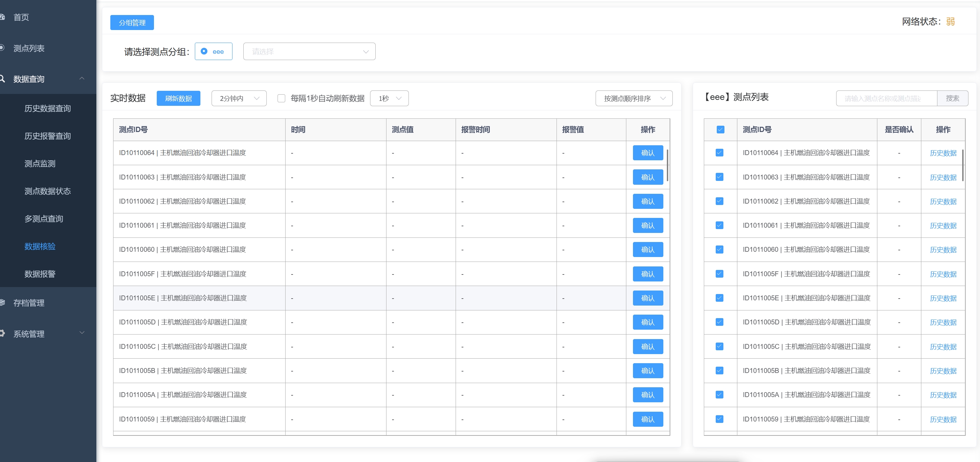980x462 pixels.
Task: Uncheck the ID10110060 row checkbox
Action: [x=720, y=249]
